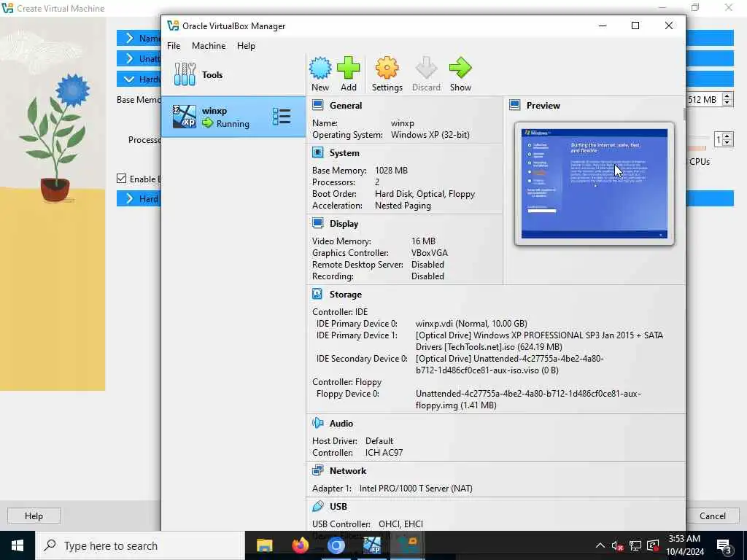Switch to the winxp VM taskbar icon
Image resolution: width=747 pixels, height=560 pixels.
371,545
